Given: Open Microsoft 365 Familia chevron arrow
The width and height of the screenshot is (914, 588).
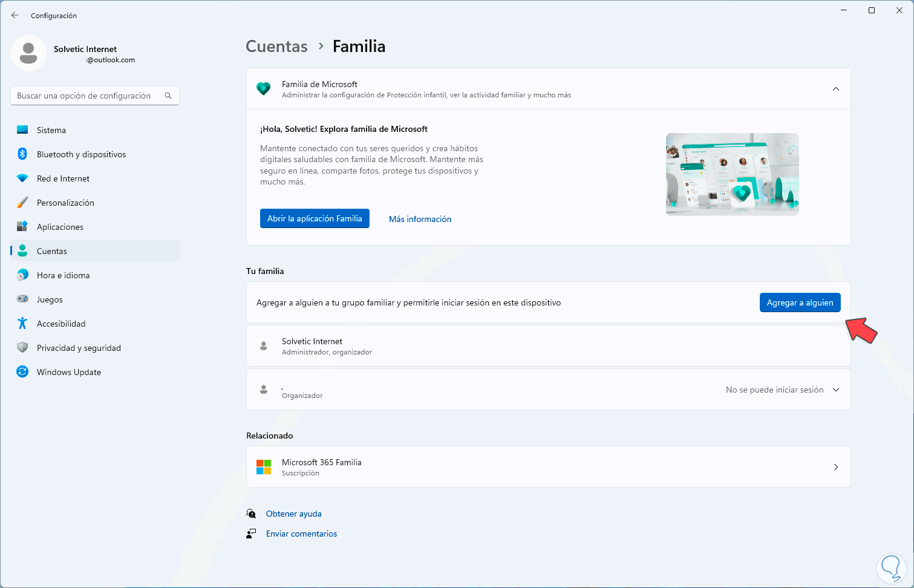Looking at the screenshot, I should pyautogui.click(x=836, y=467).
